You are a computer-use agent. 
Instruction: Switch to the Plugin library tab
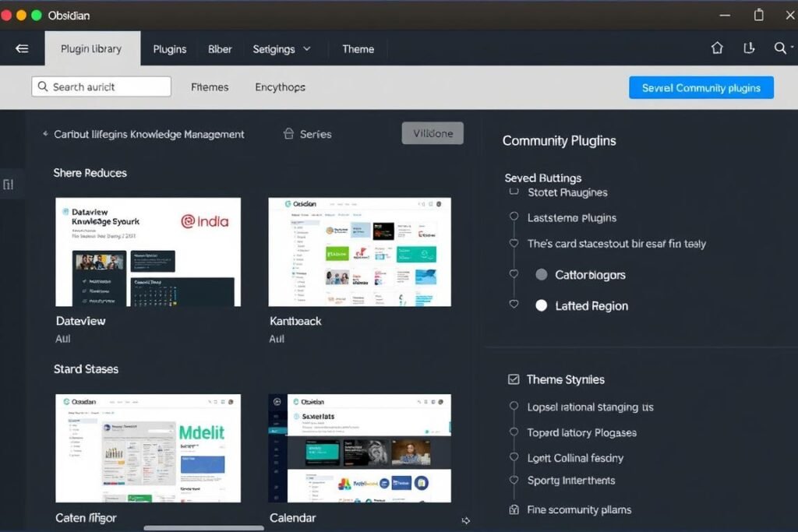[91, 48]
